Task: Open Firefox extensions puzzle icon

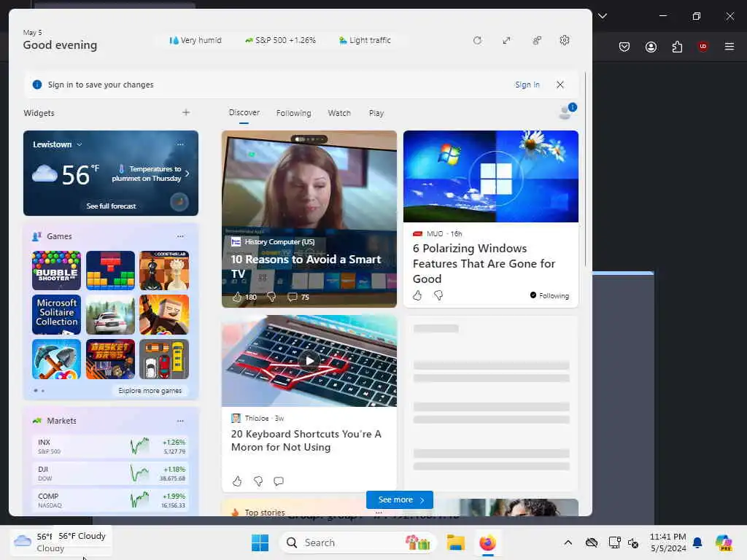Action: 677,47
